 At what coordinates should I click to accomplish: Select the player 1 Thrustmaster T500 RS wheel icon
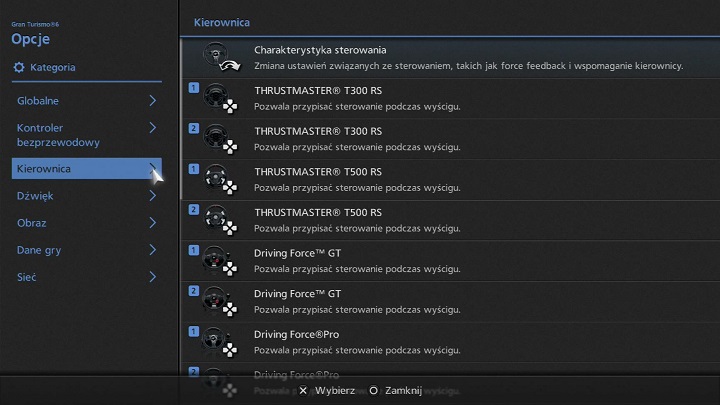(x=214, y=179)
